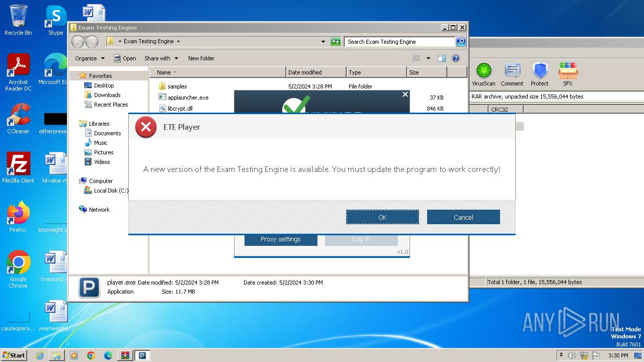Toggle the preview pane icon

coord(442,58)
